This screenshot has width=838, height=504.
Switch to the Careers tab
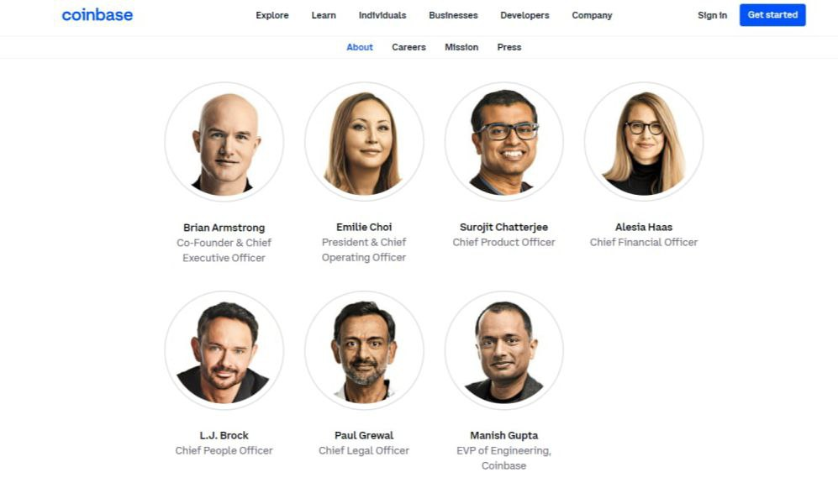[x=408, y=47]
